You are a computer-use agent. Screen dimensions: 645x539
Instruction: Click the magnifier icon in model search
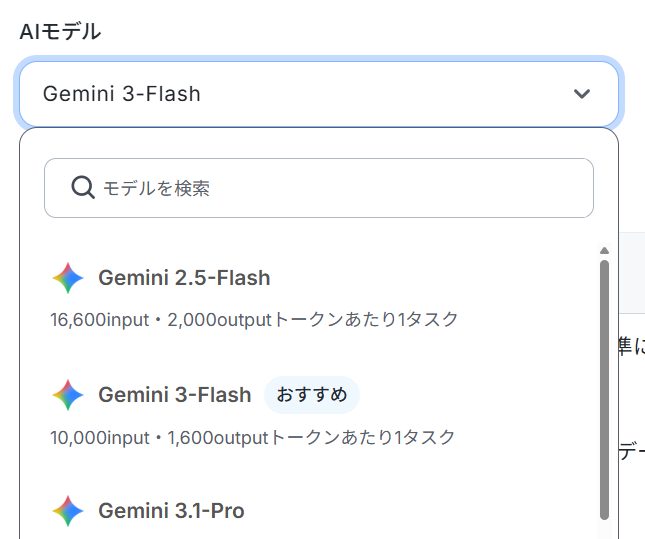(x=83, y=188)
